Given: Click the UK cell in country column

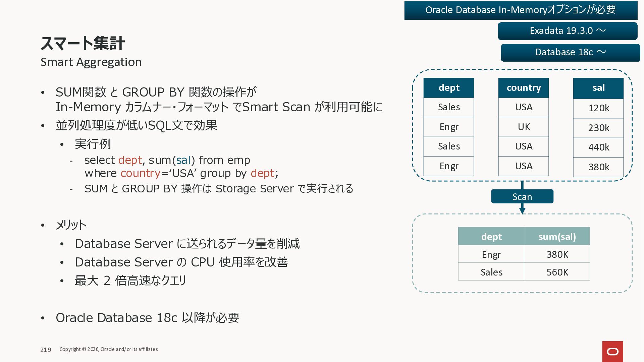Looking at the screenshot, I should click(523, 127).
